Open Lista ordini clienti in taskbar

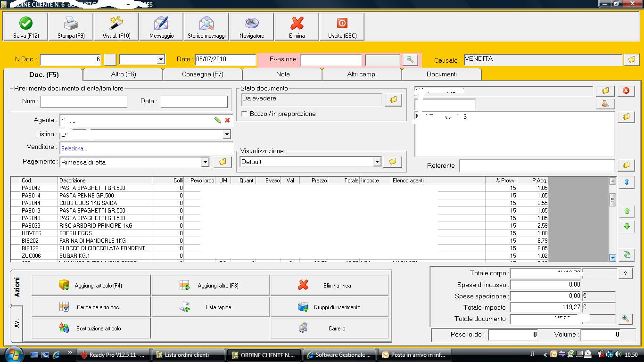pyautogui.click(x=187, y=355)
